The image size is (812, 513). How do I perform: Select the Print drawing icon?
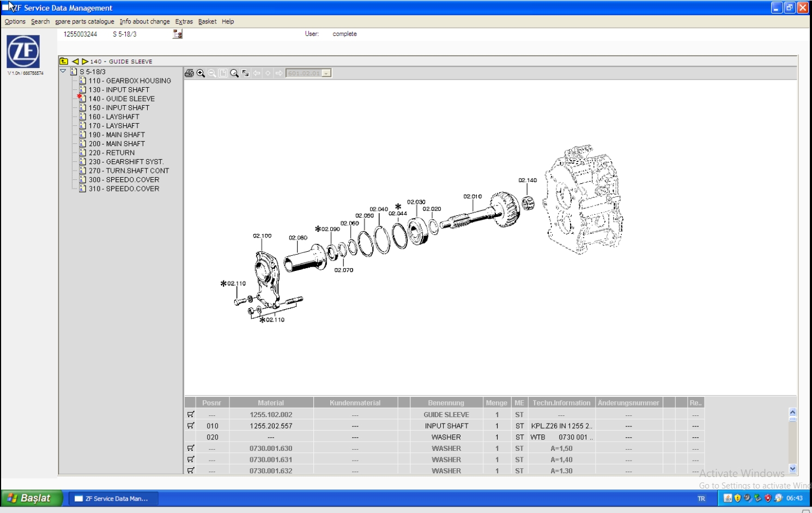(x=190, y=73)
